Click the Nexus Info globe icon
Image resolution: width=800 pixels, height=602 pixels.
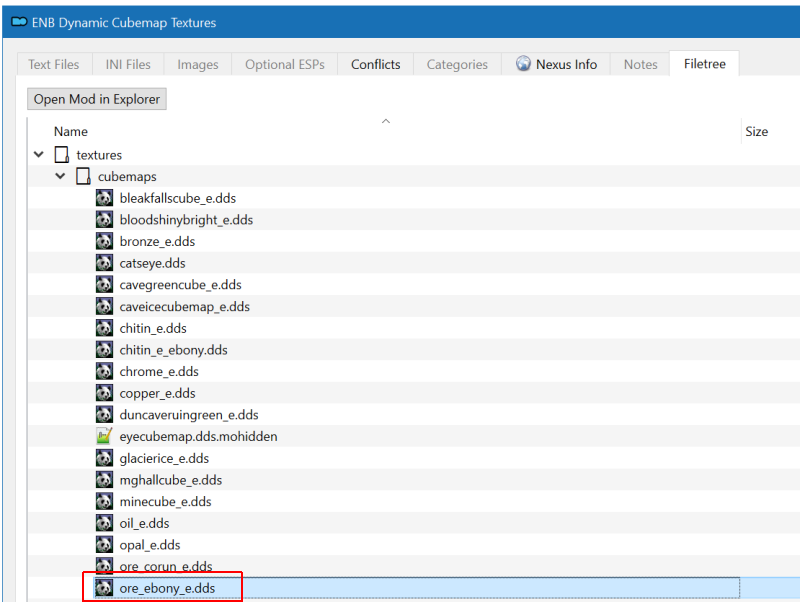click(523, 63)
